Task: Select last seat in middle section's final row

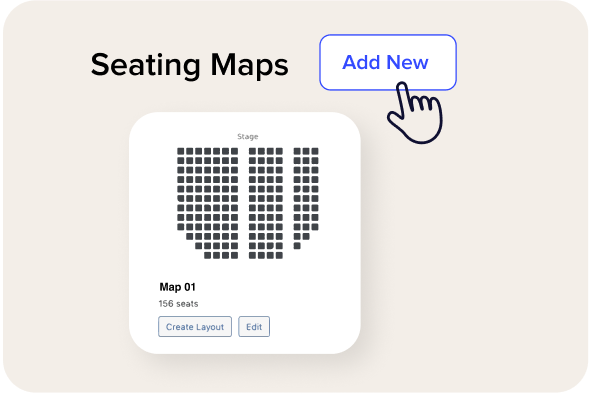Action: [279, 255]
